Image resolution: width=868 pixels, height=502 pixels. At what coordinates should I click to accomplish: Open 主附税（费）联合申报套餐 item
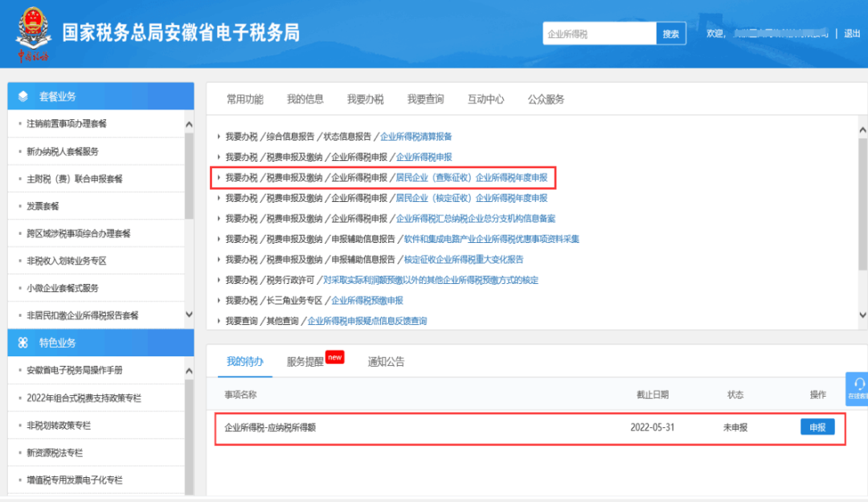(x=75, y=179)
